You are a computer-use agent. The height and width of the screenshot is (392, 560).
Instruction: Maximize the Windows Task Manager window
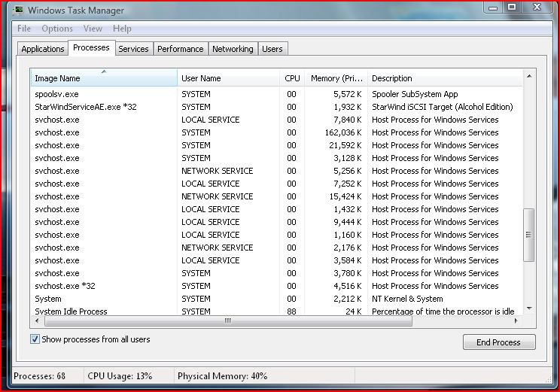pos(511,7)
